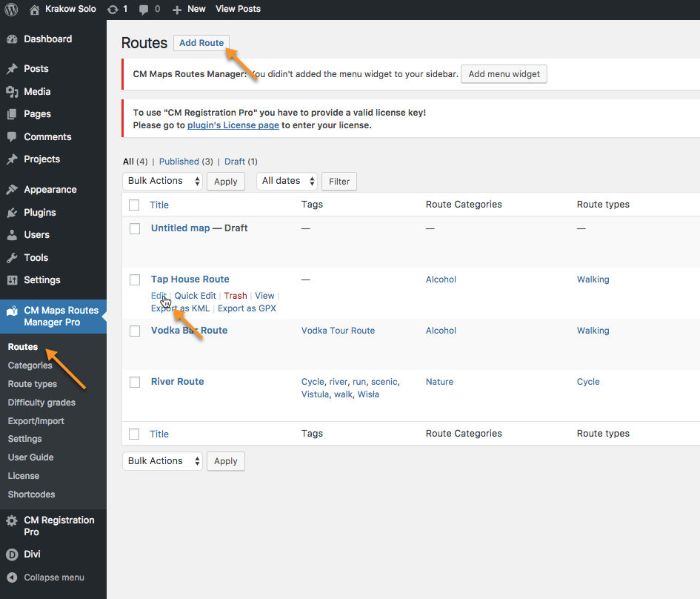Image resolution: width=700 pixels, height=599 pixels.
Task: Click the Divi D icon
Action: [x=12, y=555]
